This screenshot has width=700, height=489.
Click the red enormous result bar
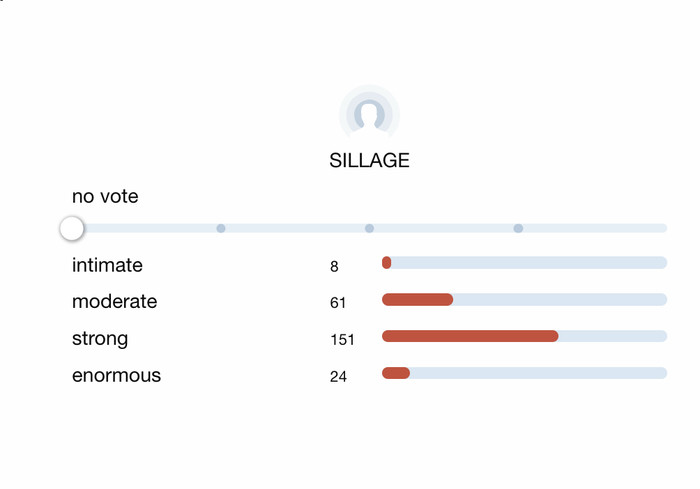tap(396, 373)
